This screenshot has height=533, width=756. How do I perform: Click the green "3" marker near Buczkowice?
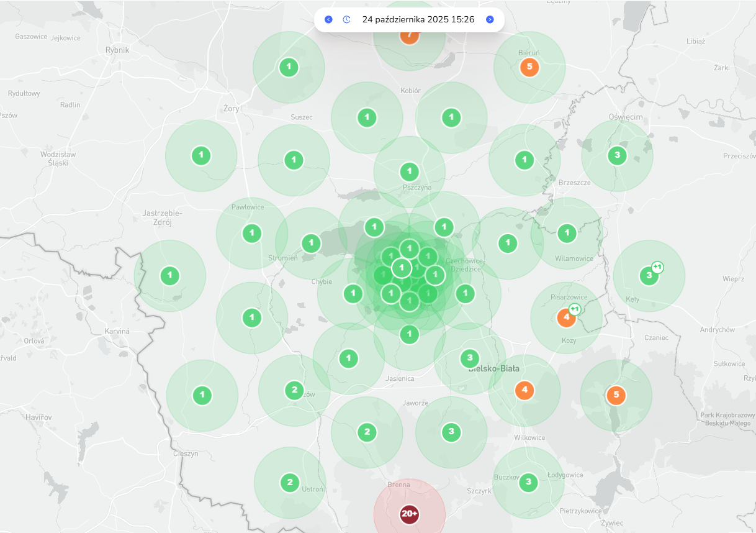point(528,481)
